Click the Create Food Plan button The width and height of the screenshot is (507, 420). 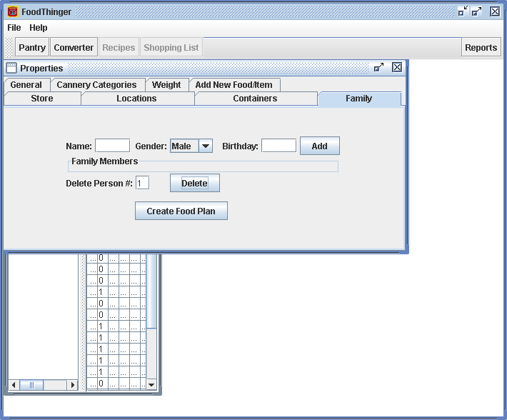click(x=181, y=211)
